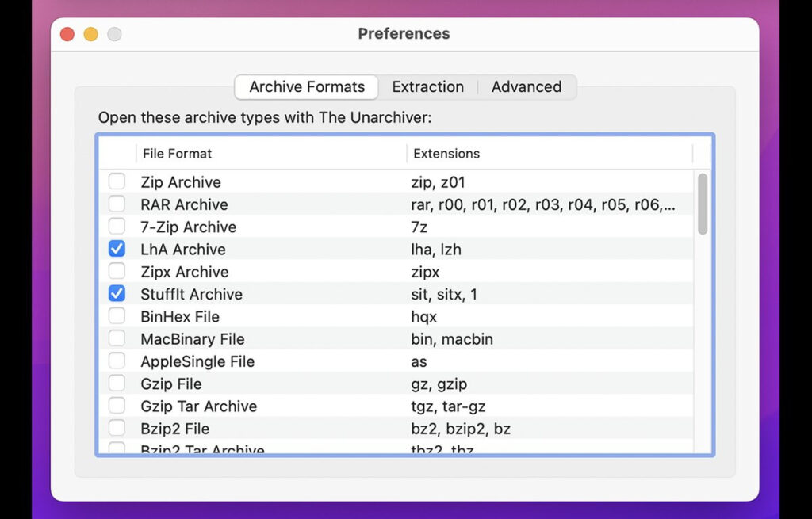Viewport: 812px width, 519px height.
Task: Click the vertical scrollbar thumb in format list
Action: pyautogui.click(x=703, y=204)
